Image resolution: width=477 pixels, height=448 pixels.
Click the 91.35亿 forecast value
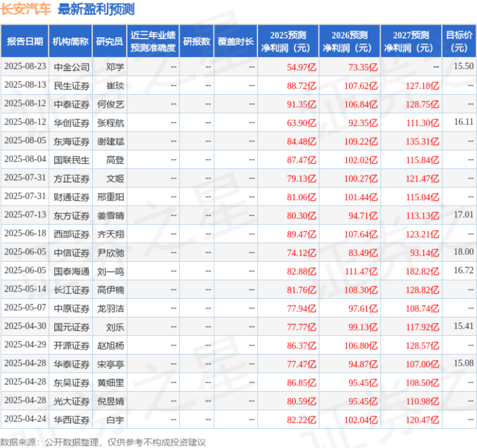302,105
